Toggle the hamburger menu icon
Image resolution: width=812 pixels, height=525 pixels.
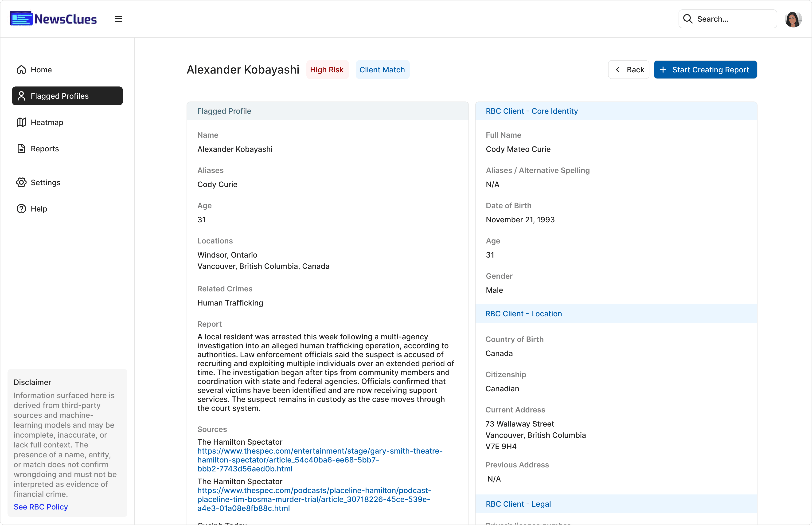coord(118,19)
